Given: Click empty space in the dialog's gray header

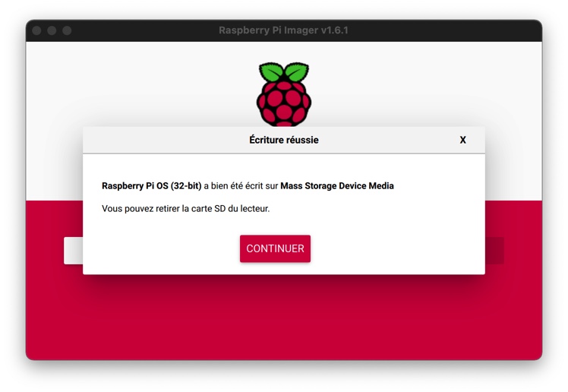Looking at the screenshot, I should pyautogui.click(x=167, y=140).
